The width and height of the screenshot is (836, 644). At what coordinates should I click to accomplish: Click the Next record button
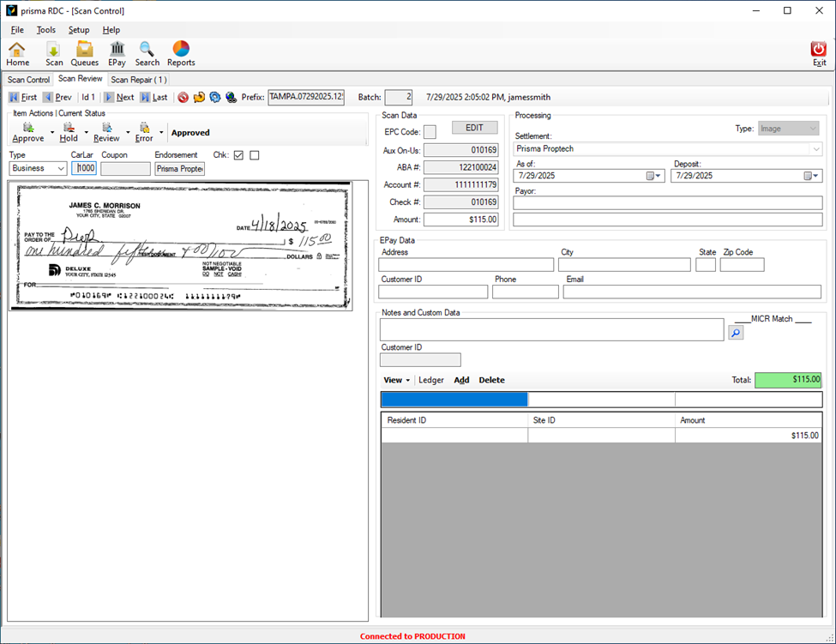point(118,98)
